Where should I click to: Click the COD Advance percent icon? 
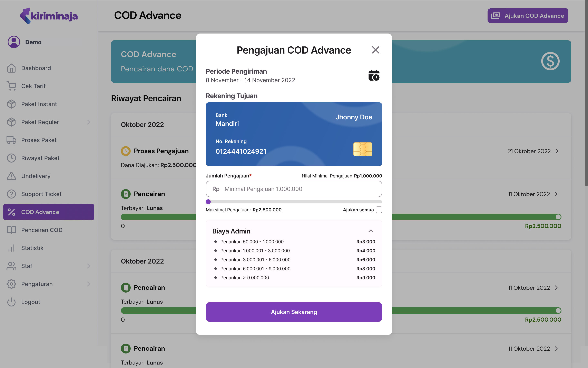(11, 212)
